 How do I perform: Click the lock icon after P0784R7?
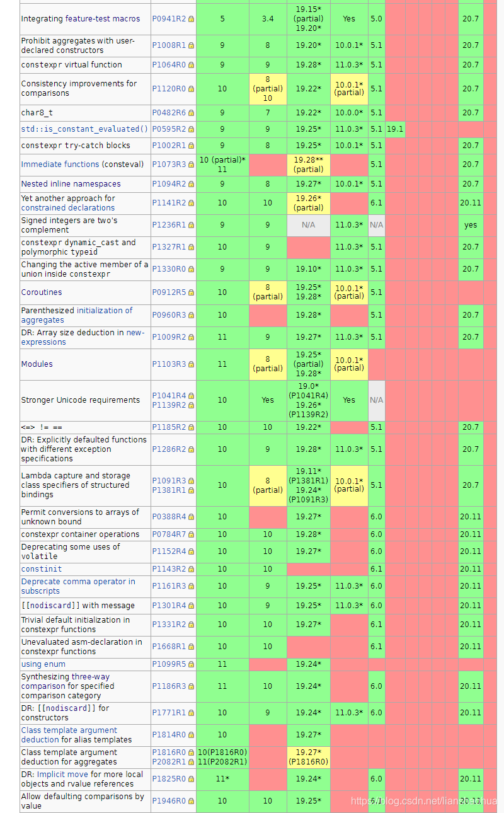coord(191,534)
